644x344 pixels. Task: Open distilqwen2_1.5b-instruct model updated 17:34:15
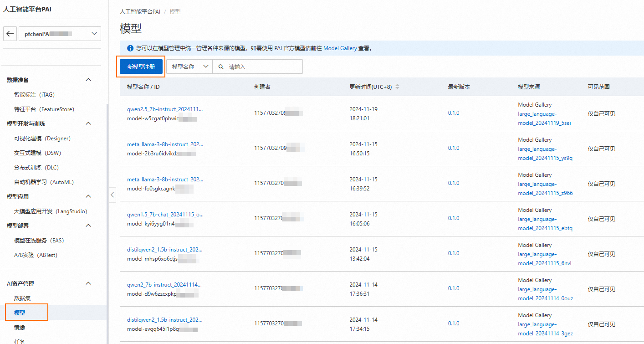(x=165, y=320)
